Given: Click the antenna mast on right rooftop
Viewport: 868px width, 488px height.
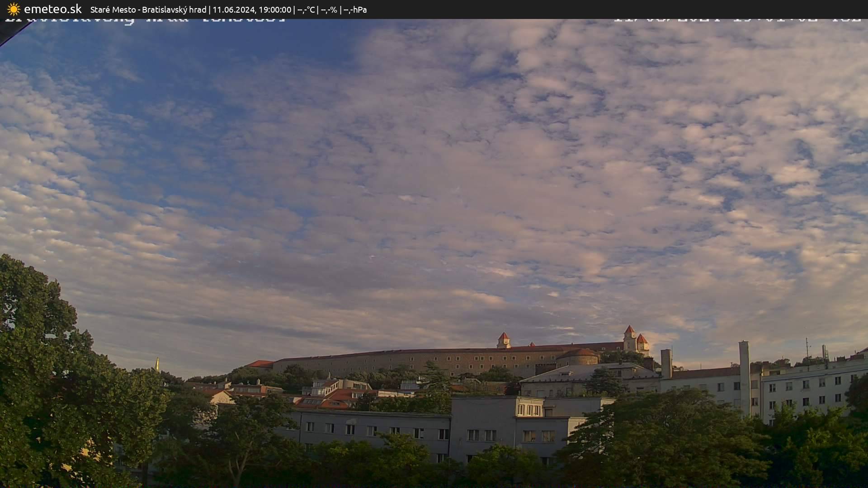Looking at the screenshot, I should tap(807, 348).
